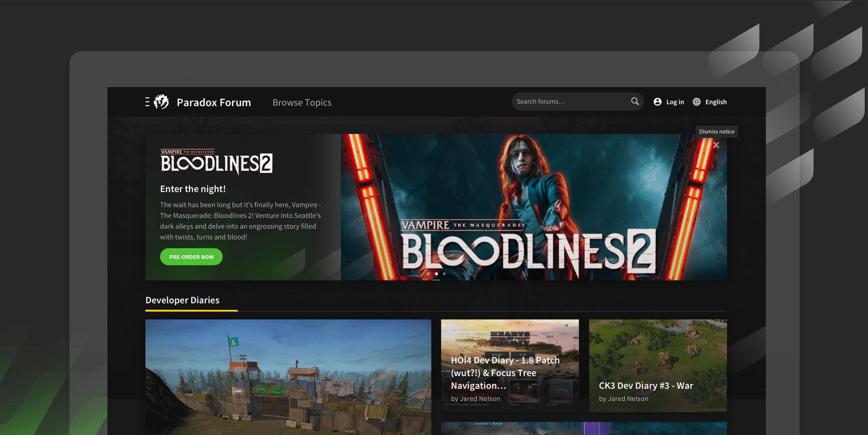Open the English language selector
Screen dimensions: 868x435
[716, 102]
